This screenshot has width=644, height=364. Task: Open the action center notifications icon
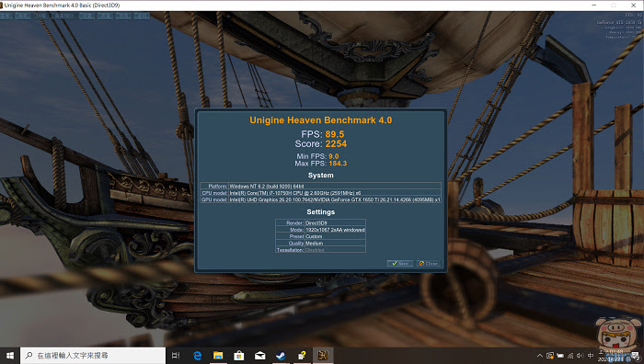(636, 356)
